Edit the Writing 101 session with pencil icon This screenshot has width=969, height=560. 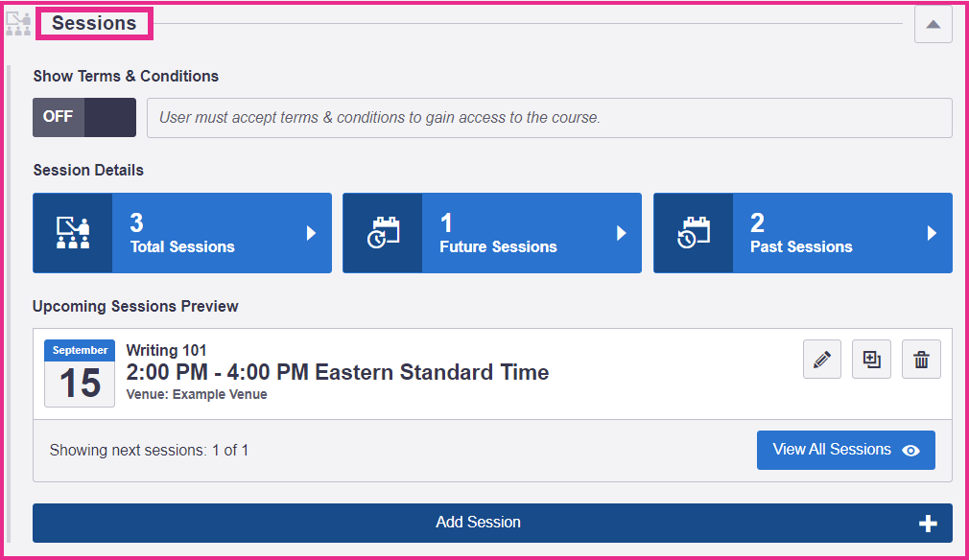coord(822,360)
